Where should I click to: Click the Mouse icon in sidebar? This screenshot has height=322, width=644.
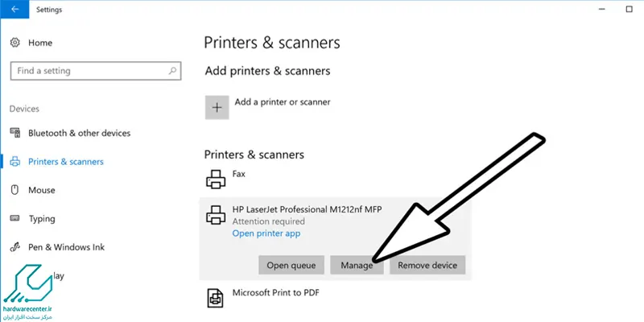tap(14, 190)
